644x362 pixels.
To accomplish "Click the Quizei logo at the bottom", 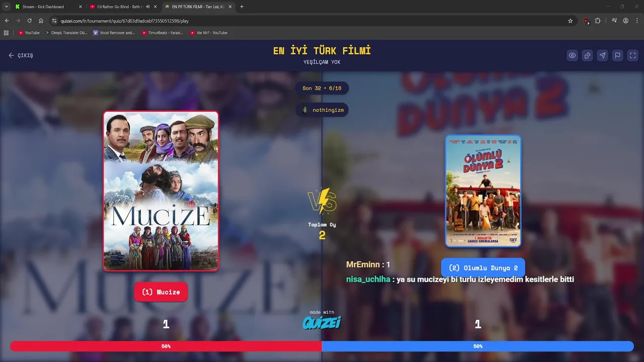I will [x=322, y=323].
